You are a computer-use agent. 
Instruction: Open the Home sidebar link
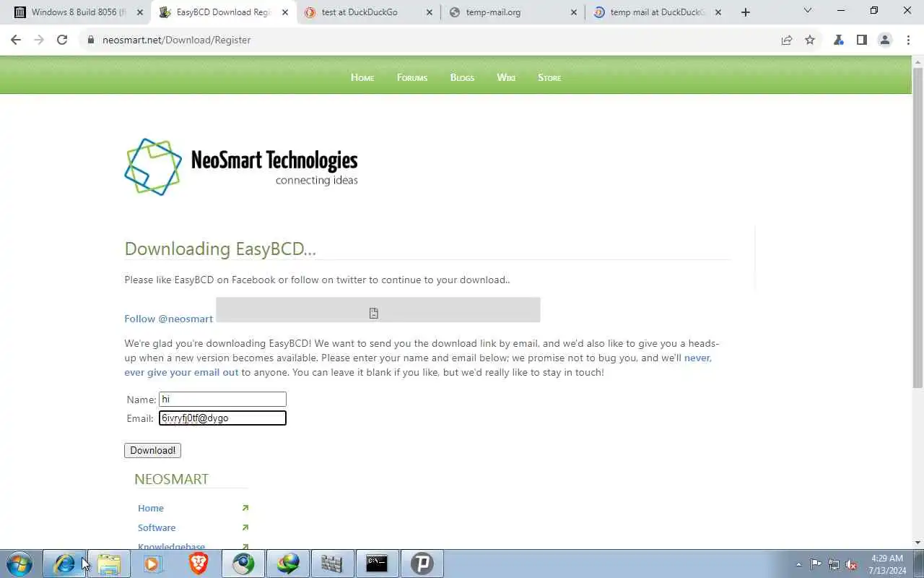coord(151,508)
